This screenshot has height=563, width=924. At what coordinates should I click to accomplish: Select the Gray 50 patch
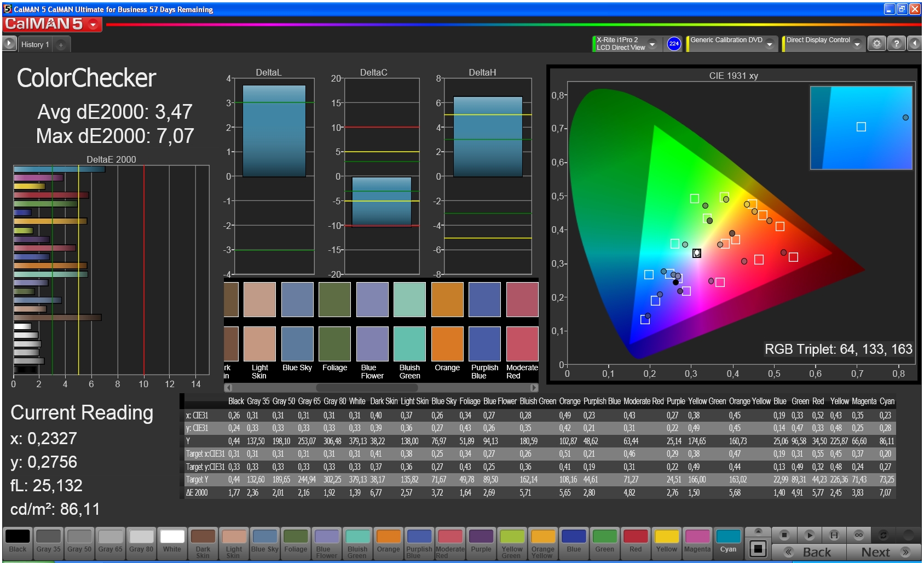coord(79,542)
